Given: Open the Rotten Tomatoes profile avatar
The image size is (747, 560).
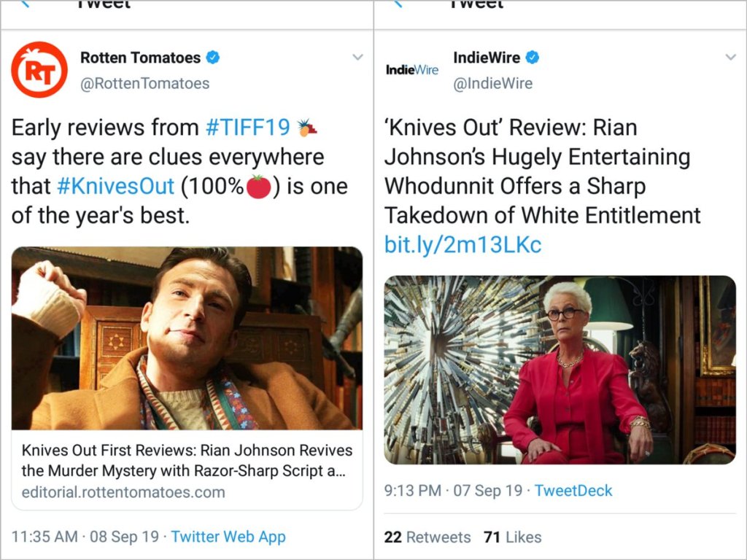Looking at the screenshot, I should pos(39,70).
